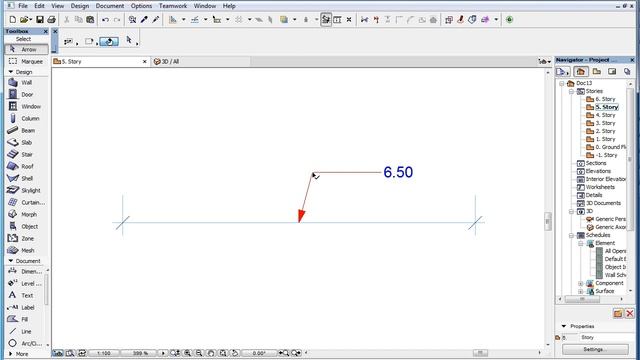The height and width of the screenshot is (360, 640).
Task: Click the Undo arrow in toolbar
Action: [x=105, y=20]
